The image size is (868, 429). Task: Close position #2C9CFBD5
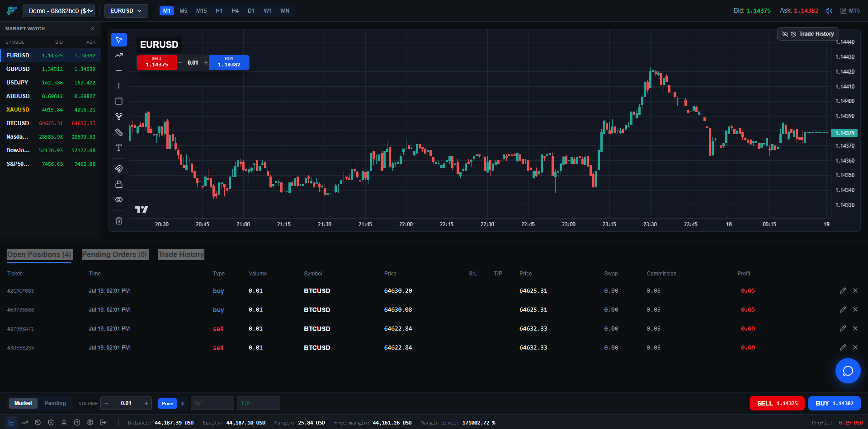click(x=855, y=291)
